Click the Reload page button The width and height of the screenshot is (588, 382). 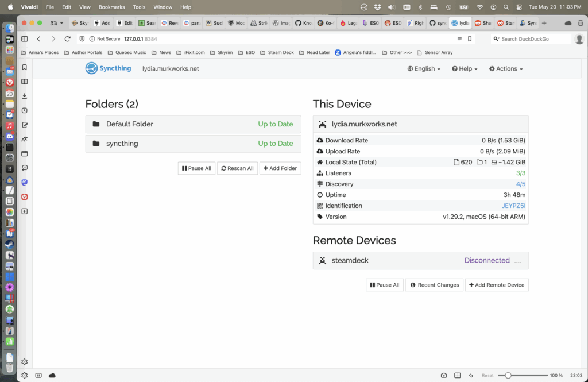[x=67, y=39]
